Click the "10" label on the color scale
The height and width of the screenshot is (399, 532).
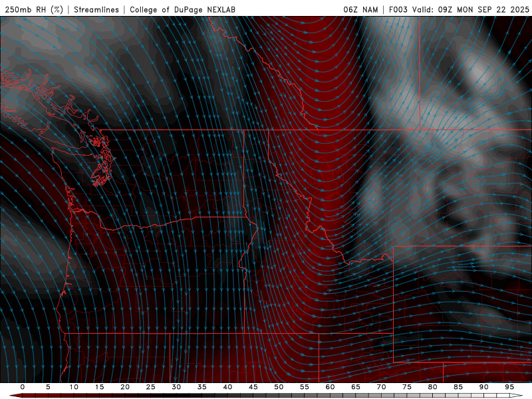74,387
